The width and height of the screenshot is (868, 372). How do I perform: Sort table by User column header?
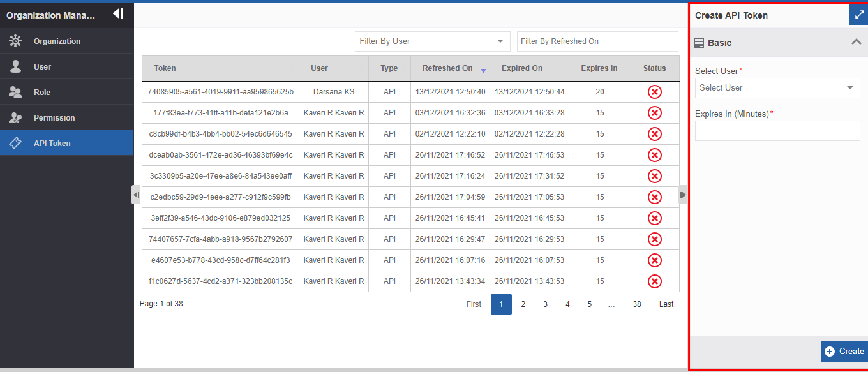click(334, 68)
